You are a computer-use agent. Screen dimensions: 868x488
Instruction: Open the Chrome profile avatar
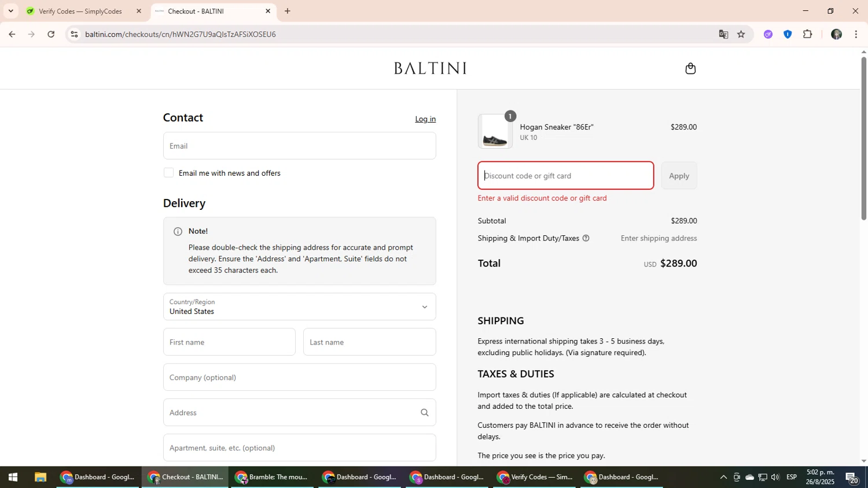pyautogui.click(x=836, y=34)
